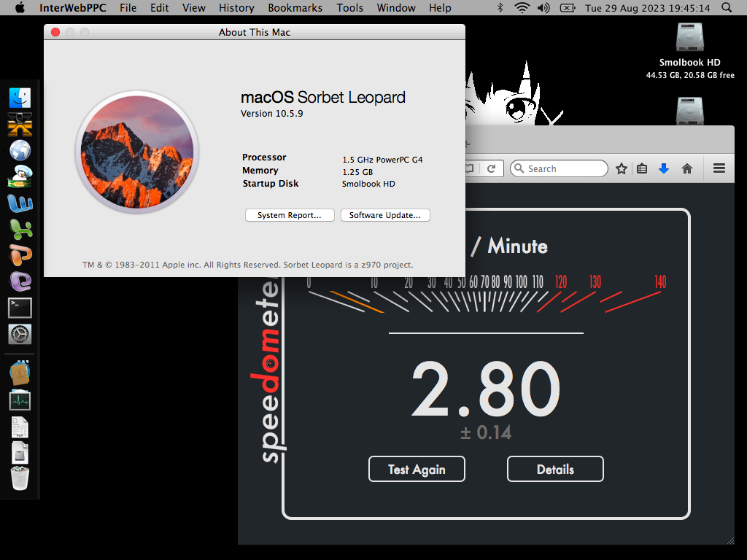Focus the browser Search field

[x=560, y=168]
